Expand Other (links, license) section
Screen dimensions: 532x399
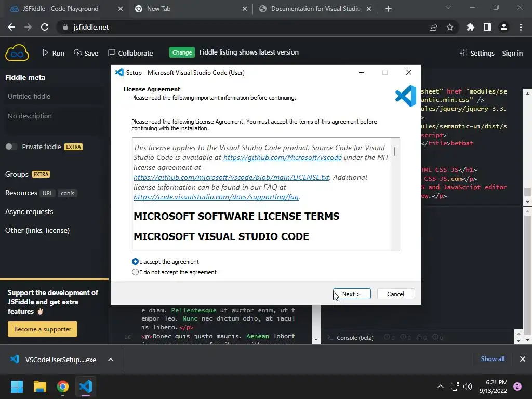pos(37,230)
